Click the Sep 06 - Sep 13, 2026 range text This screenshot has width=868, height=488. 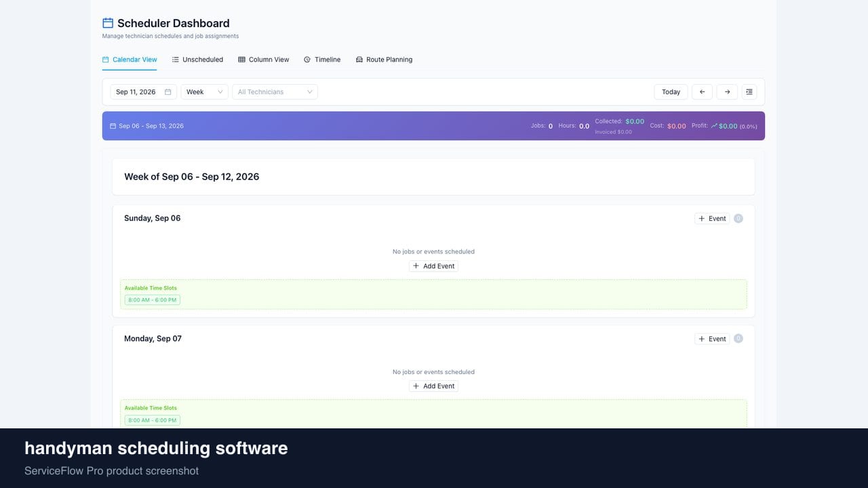151,126
